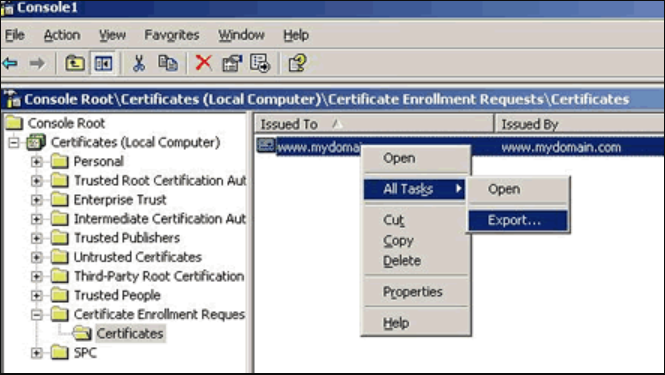Click www.mydomain.com in Issued By column
This screenshot has width=665, height=375.
click(x=561, y=147)
